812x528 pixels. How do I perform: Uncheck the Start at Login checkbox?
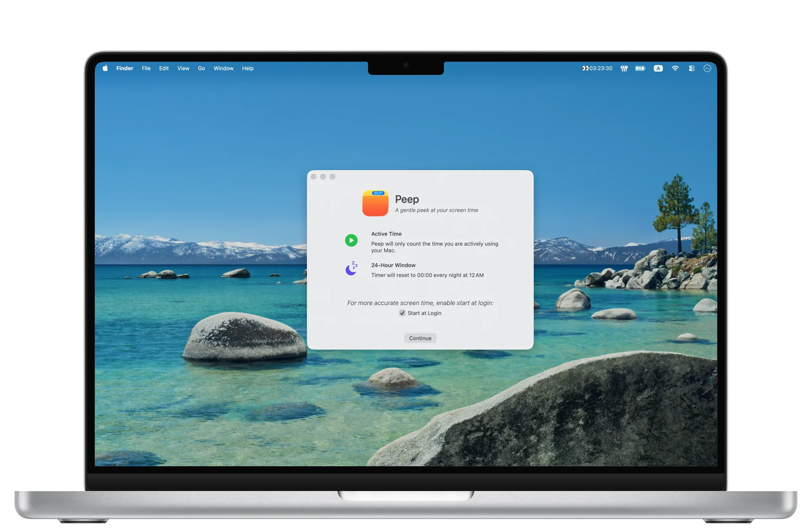click(402, 313)
